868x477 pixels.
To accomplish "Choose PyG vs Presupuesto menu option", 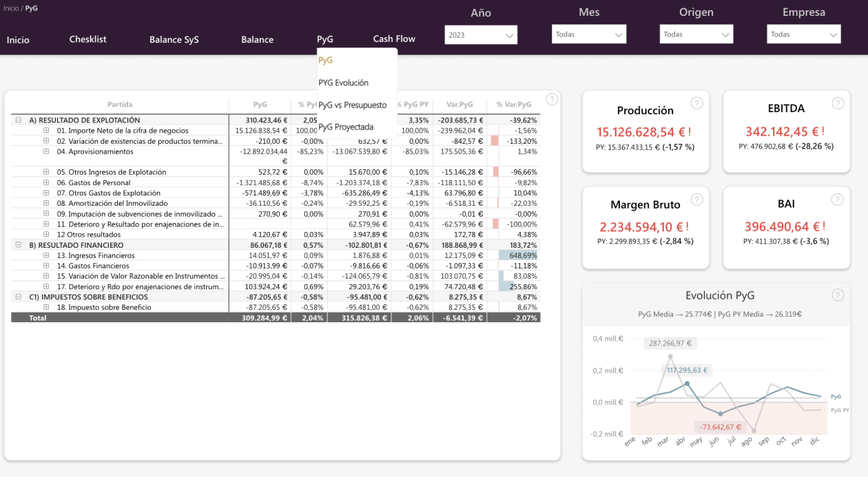I will tap(354, 105).
